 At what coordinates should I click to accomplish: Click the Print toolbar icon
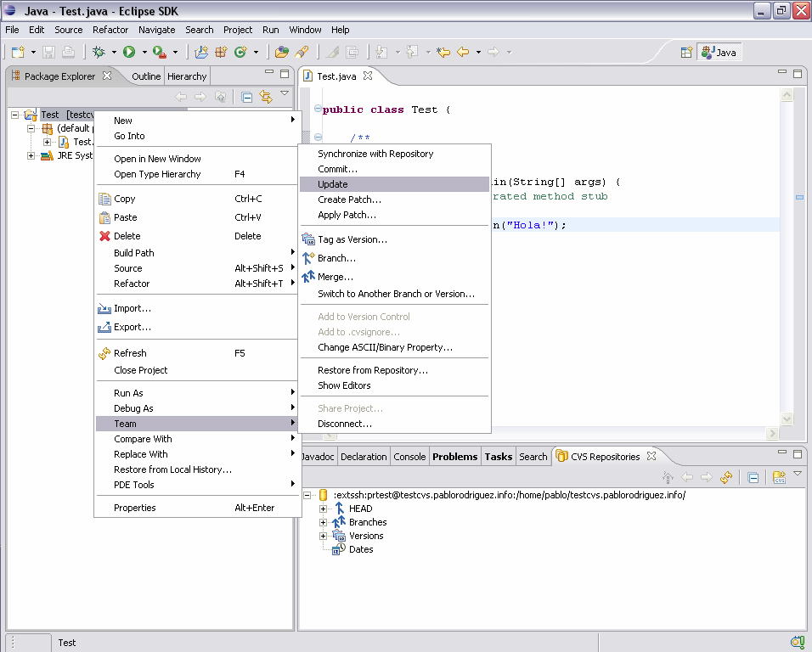click(x=68, y=52)
